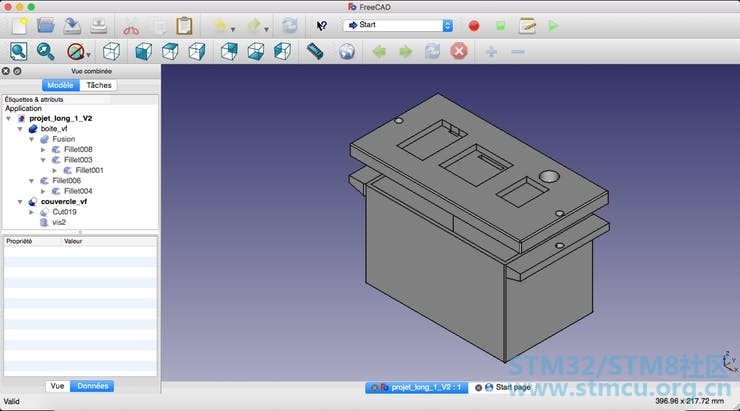This screenshot has width=740, height=411.
Task: Click the Redo arrow icon
Action: [x=254, y=25]
